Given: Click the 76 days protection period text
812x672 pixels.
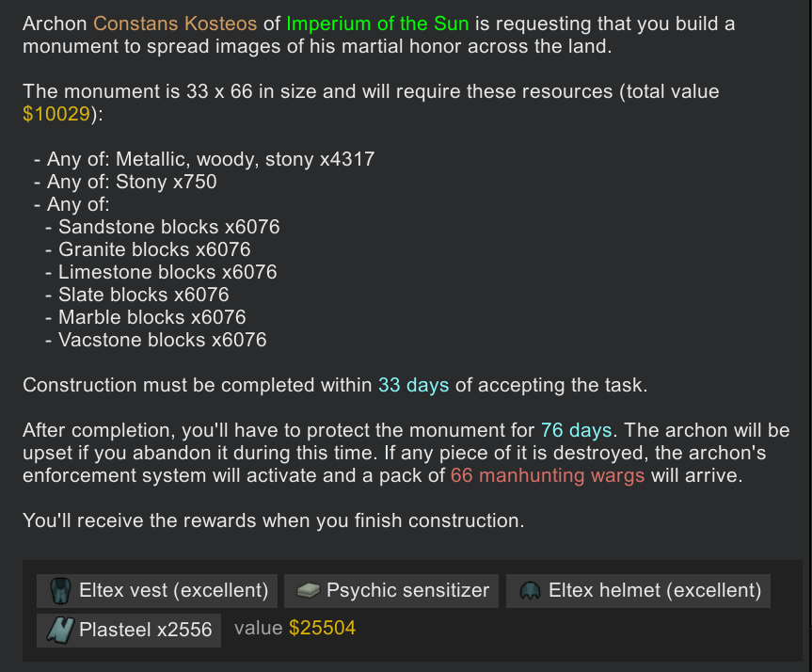Looking at the screenshot, I should coord(577,430).
